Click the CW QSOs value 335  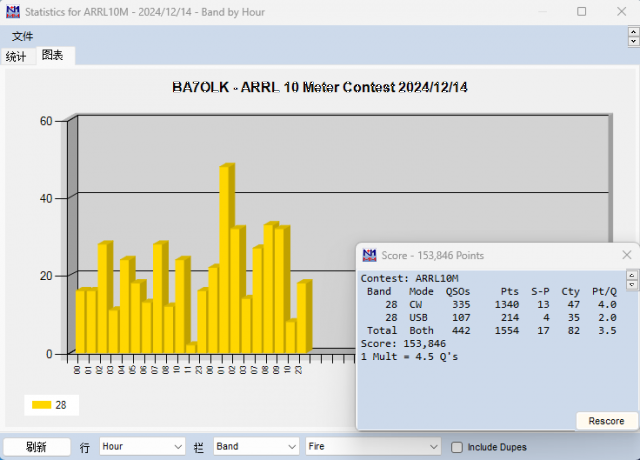(x=461, y=304)
